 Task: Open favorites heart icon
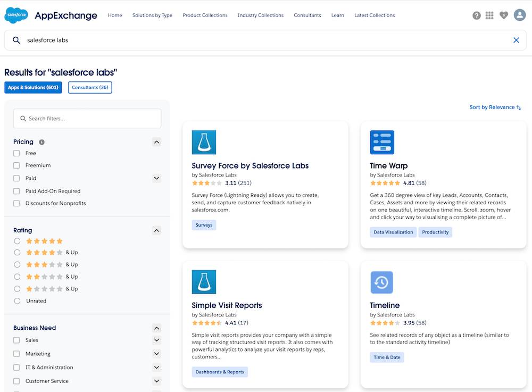point(503,15)
